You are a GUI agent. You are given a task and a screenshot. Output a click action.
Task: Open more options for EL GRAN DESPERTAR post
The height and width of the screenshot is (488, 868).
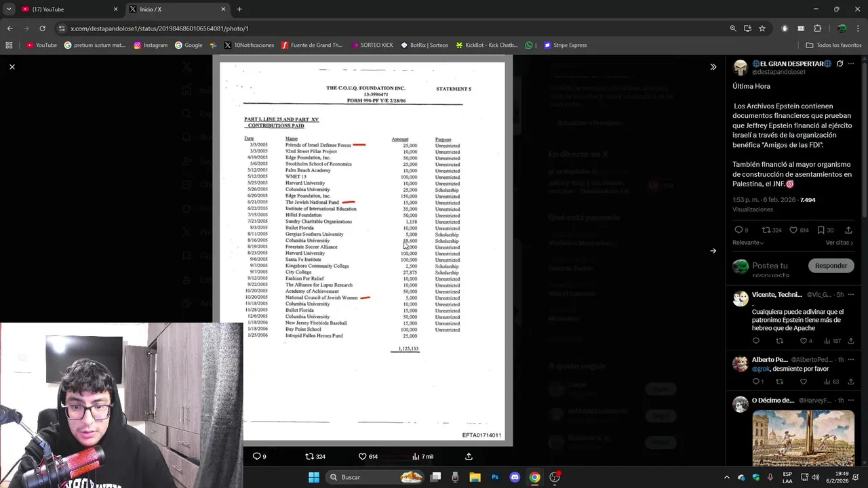[x=851, y=64]
